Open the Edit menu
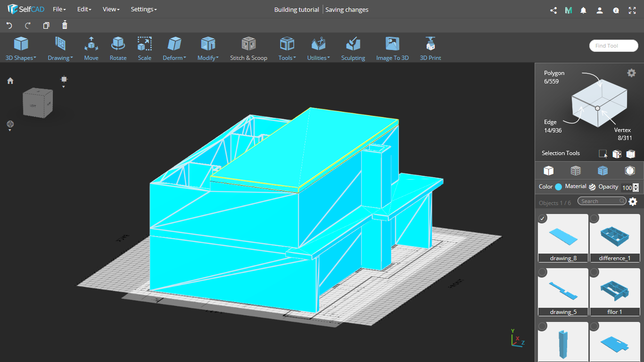 point(84,9)
